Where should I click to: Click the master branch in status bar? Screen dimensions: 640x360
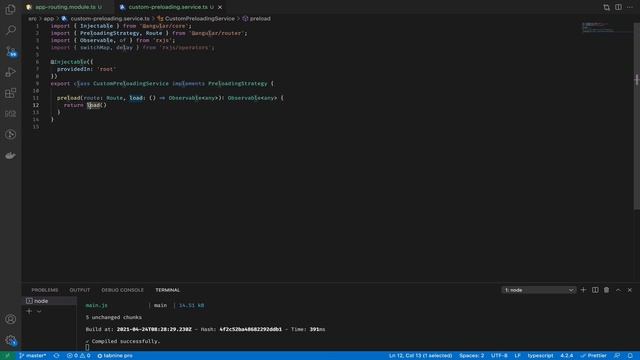point(33,356)
